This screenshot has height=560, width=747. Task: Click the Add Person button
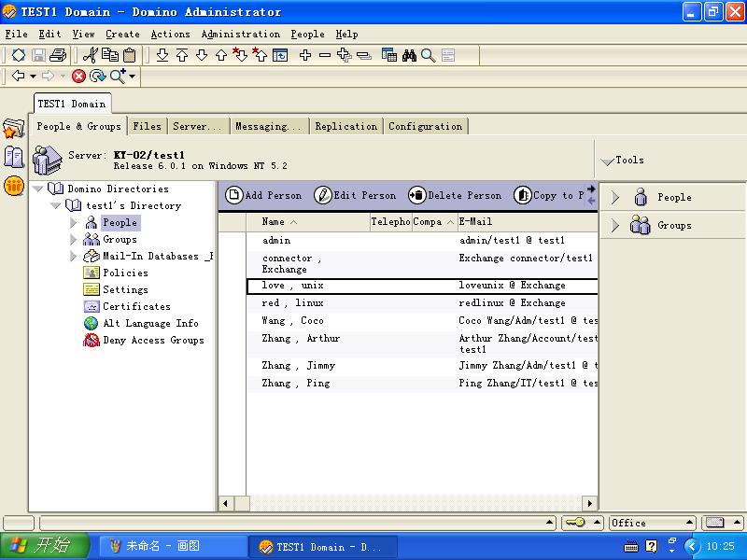263,195
